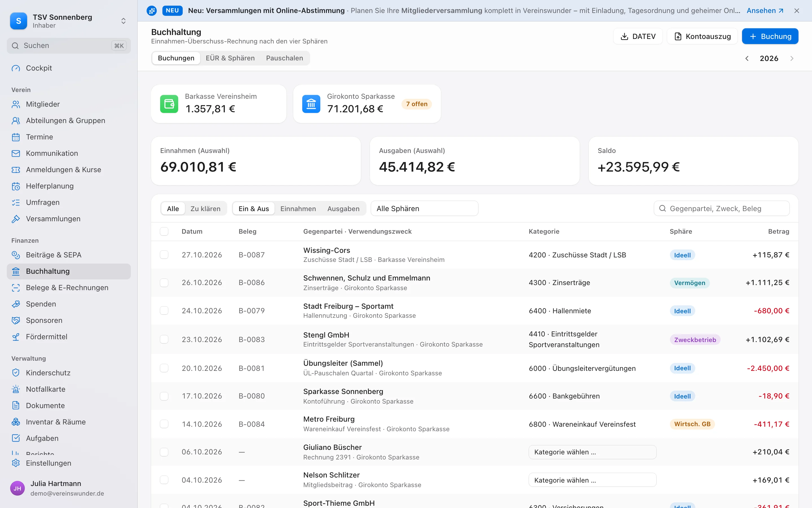Click the Belege & E-Rechnungen scan icon
The image size is (812, 508).
[x=16, y=288]
